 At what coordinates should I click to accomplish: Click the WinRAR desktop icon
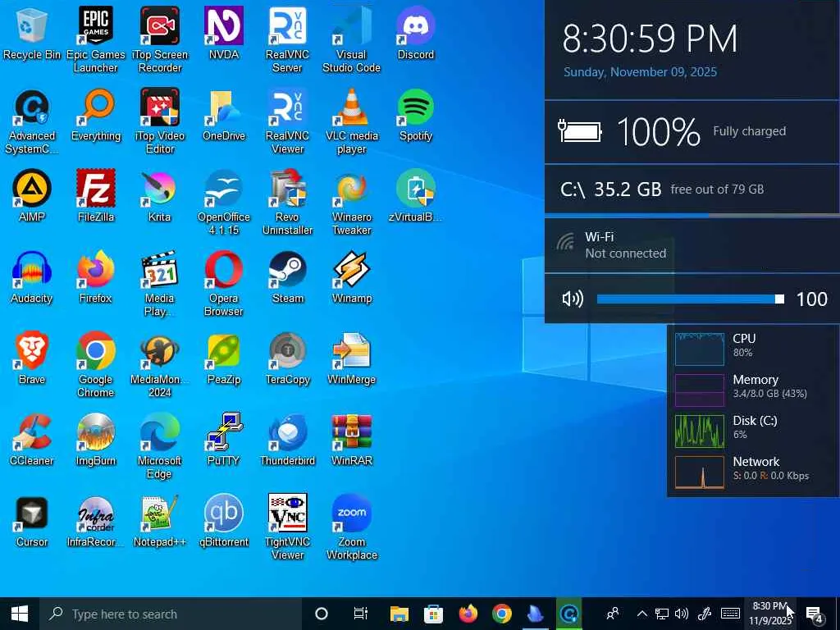pyautogui.click(x=351, y=440)
